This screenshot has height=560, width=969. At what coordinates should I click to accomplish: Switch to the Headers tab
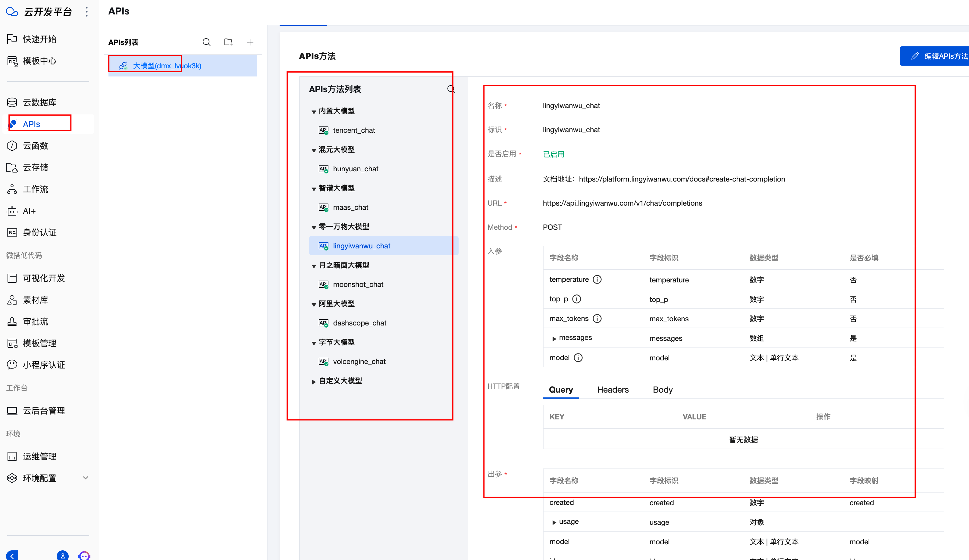(613, 389)
